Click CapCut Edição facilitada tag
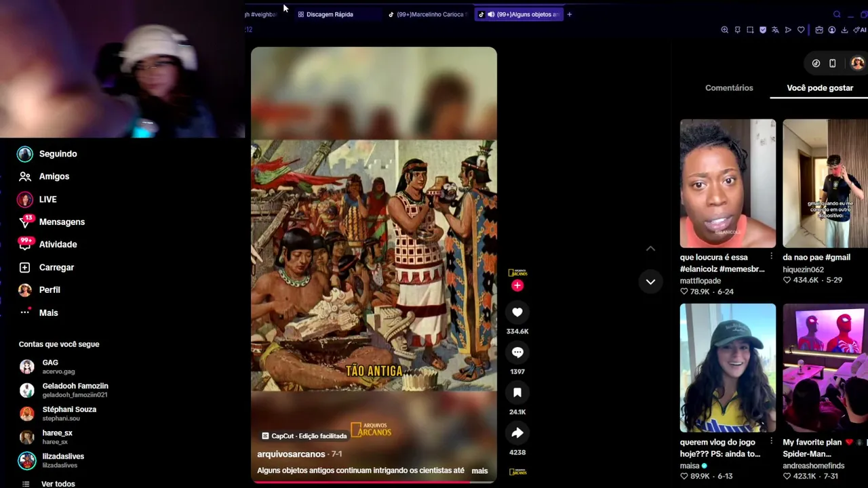The height and width of the screenshot is (488, 868). coord(304,436)
